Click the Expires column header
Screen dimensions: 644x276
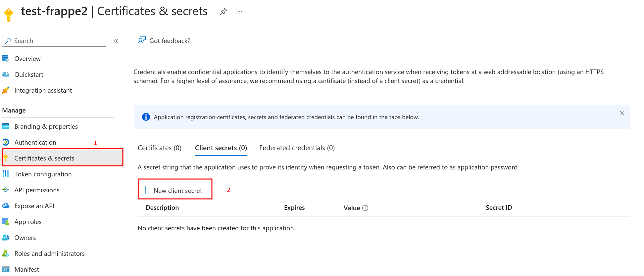[294, 207]
